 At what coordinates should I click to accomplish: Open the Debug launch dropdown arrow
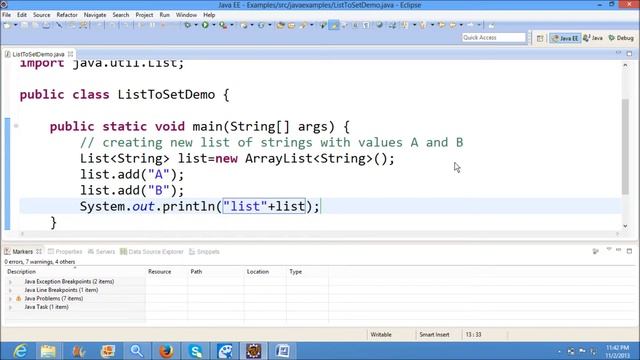[196, 25]
